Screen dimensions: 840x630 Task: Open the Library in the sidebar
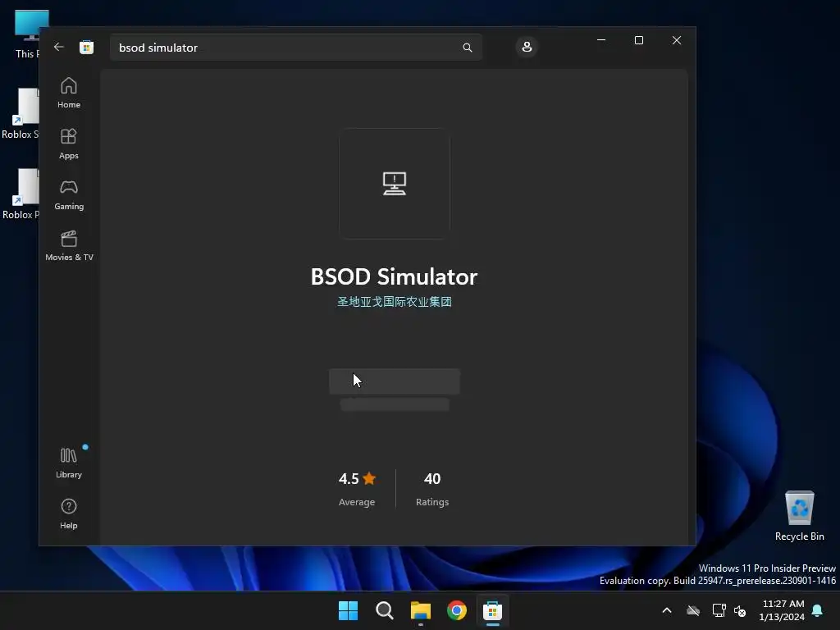point(69,463)
